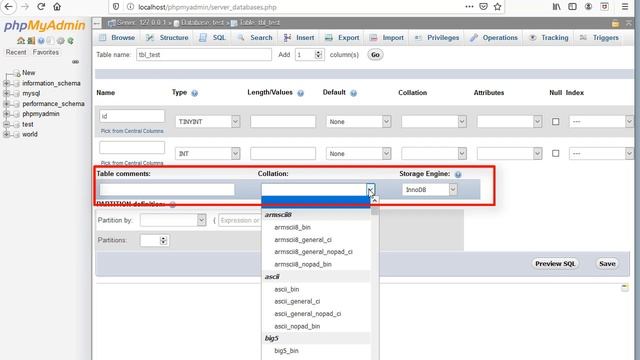Click New database tree item

(28, 73)
